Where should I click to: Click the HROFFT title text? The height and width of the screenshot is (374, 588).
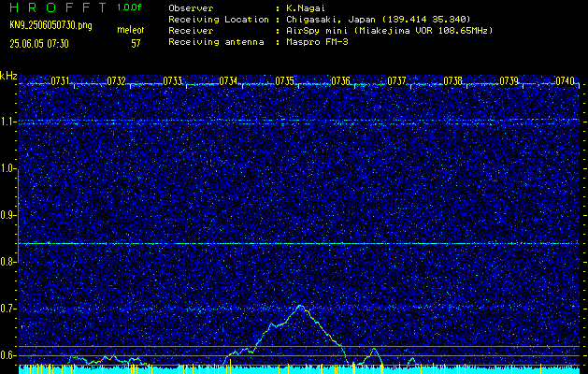tap(58, 7)
